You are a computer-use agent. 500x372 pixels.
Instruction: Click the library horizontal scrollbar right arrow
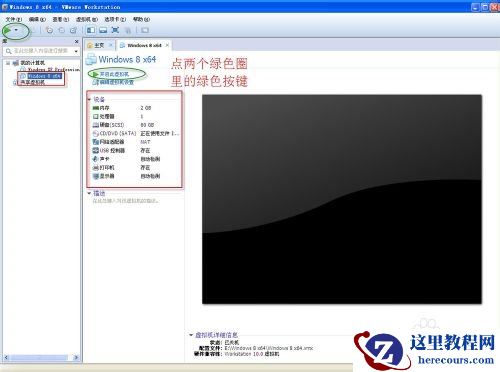pyautogui.click(x=76, y=358)
